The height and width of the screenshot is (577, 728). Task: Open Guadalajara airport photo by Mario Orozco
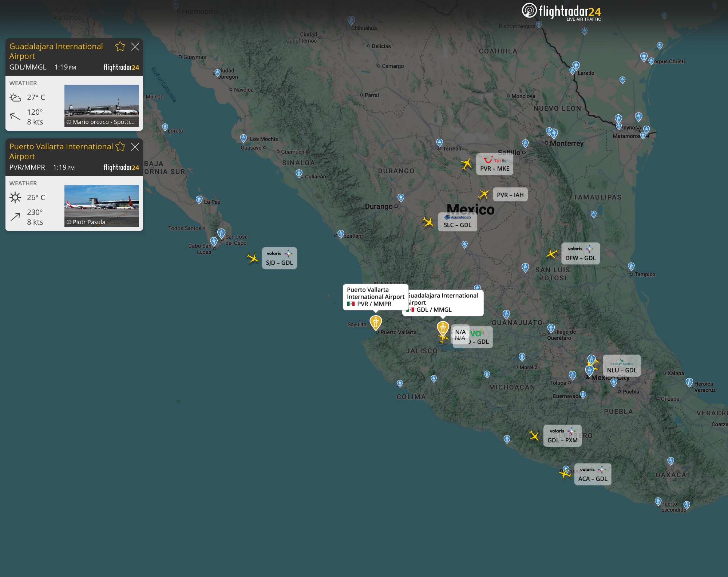coord(102,106)
